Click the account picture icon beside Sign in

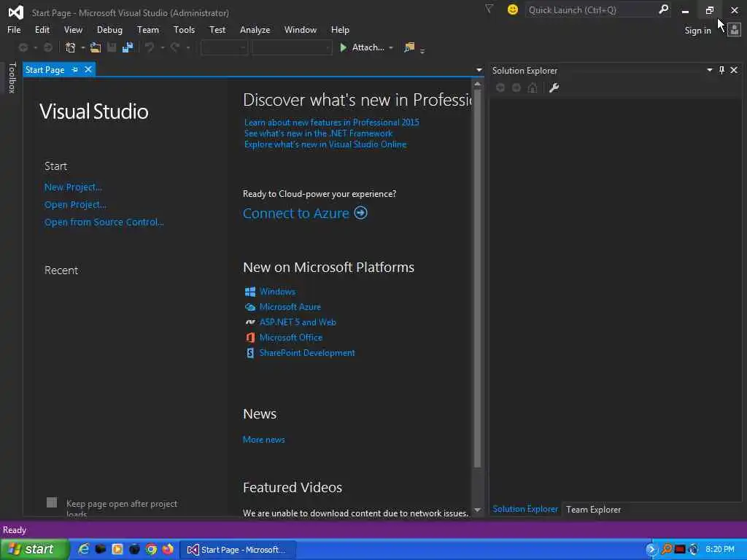click(x=734, y=30)
